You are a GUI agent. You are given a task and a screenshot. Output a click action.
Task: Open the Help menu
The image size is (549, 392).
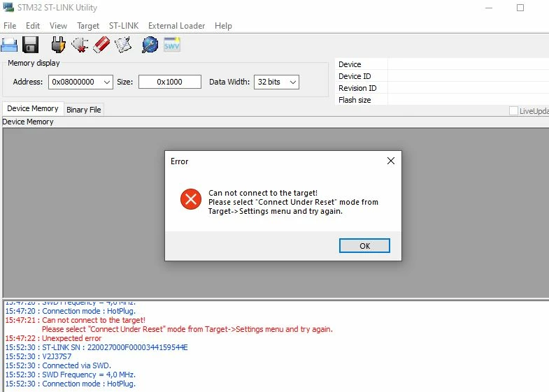(223, 26)
